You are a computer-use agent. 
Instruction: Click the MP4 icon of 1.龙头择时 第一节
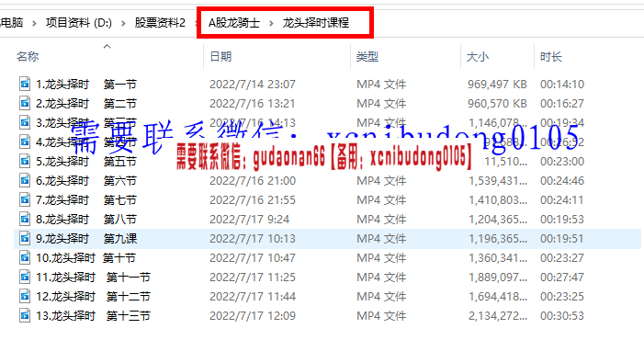[x=25, y=84]
